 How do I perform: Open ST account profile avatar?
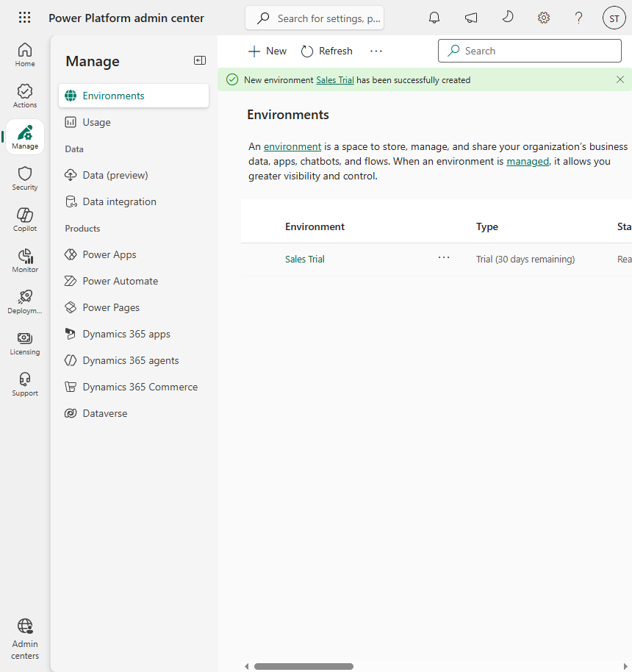614,18
